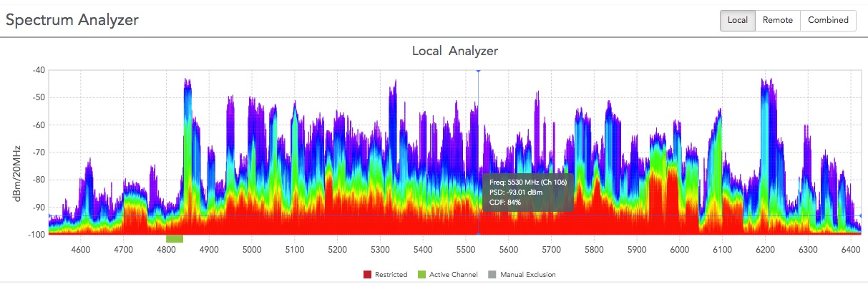The image size is (868, 287).
Task: Click the 5800 x-axis frequency label
Action: (x=594, y=249)
